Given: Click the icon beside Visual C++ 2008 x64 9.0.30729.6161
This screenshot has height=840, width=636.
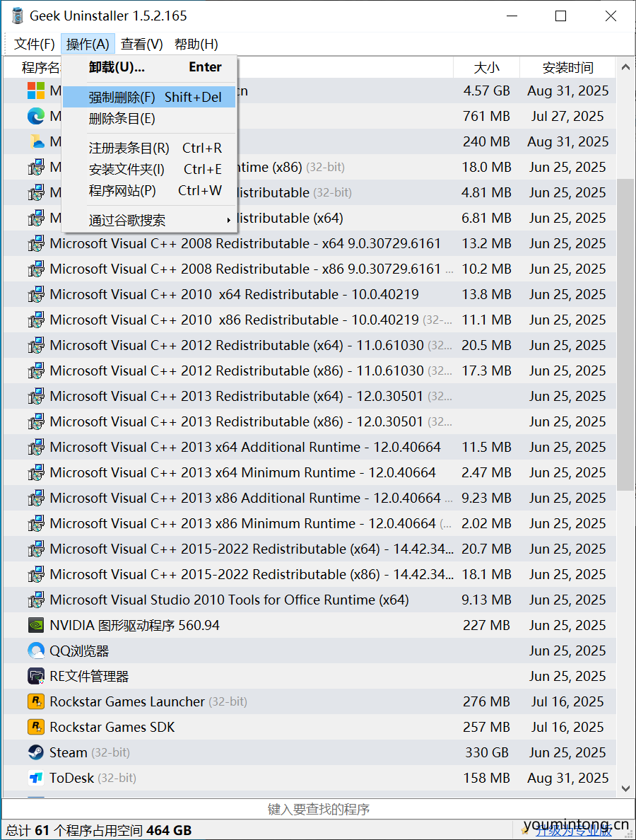Looking at the screenshot, I should tap(36, 243).
